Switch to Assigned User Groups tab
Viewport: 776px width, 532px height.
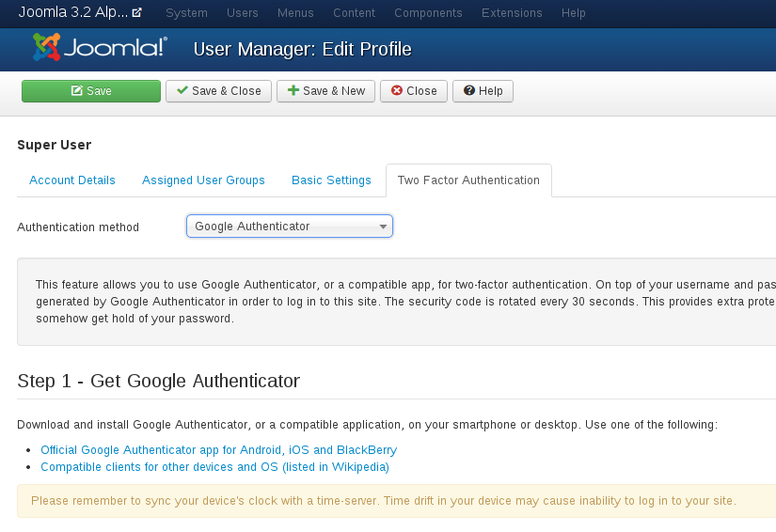click(203, 180)
